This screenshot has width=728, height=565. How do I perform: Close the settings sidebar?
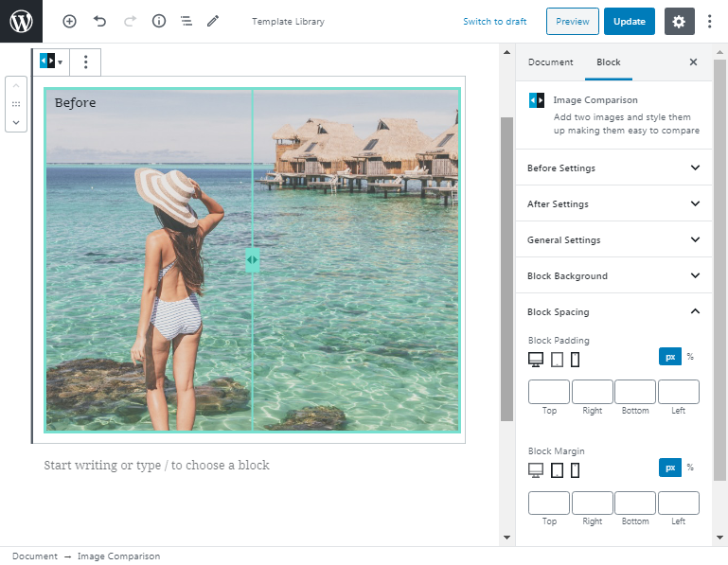pos(693,62)
